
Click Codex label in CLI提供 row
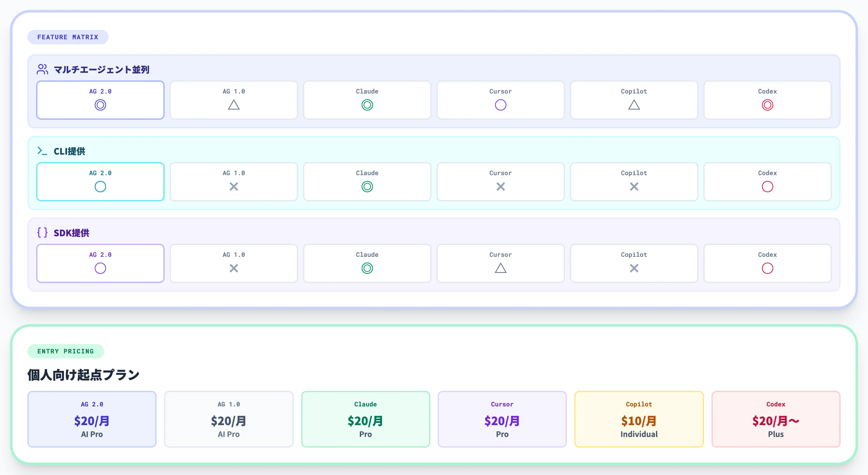(x=768, y=173)
